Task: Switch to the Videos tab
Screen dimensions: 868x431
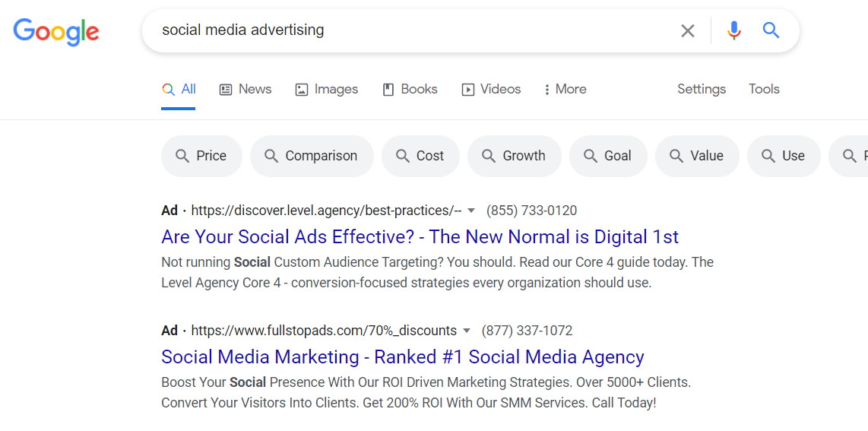Action: click(x=492, y=89)
